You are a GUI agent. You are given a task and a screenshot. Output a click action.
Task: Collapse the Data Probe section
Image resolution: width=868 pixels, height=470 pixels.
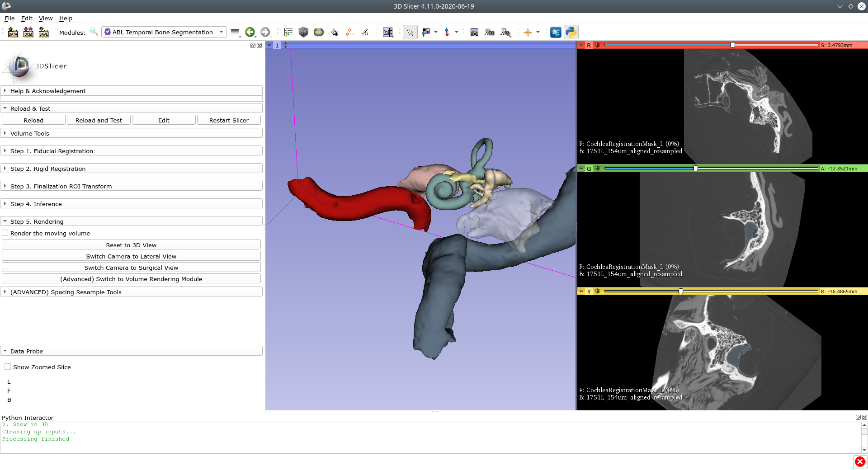click(x=132, y=351)
